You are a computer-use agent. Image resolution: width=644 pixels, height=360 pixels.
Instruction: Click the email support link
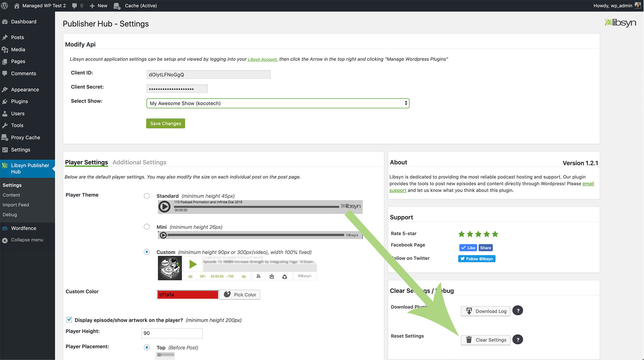[588, 184]
